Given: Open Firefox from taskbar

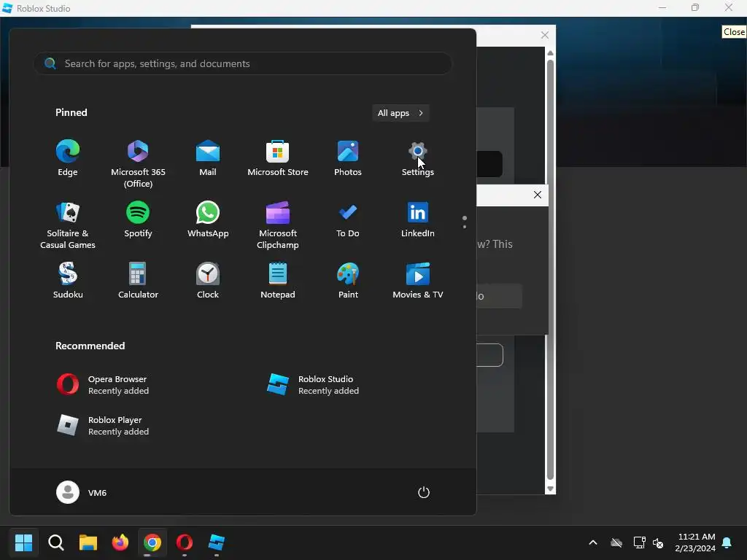Looking at the screenshot, I should point(120,542).
